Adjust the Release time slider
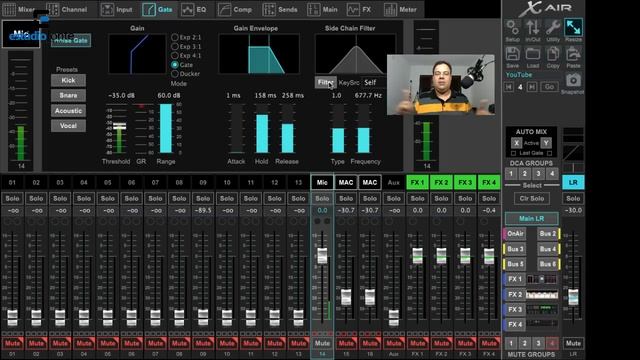The image size is (640, 360). [287, 128]
